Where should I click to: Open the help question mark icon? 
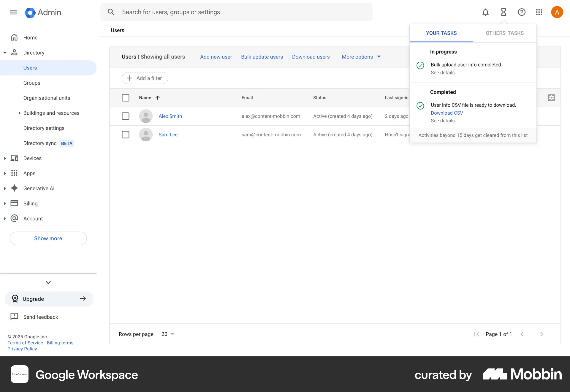pos(522,12)
